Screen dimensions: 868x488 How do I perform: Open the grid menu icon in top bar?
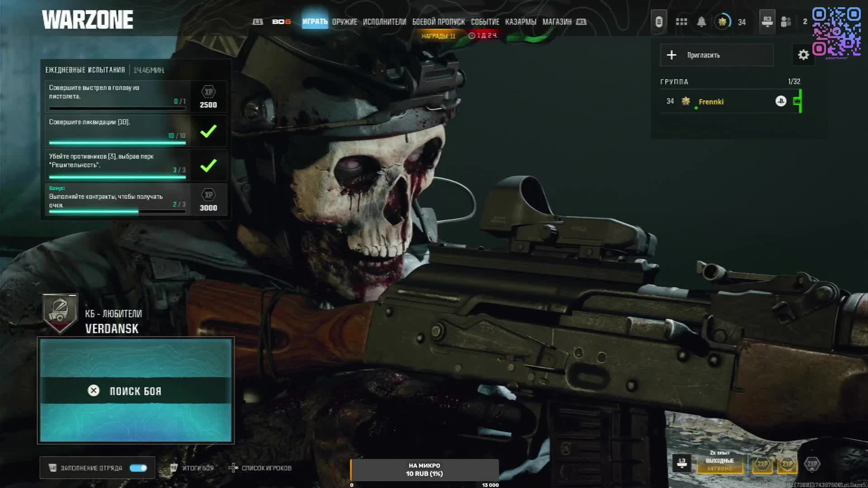click(x=681, y=22)
